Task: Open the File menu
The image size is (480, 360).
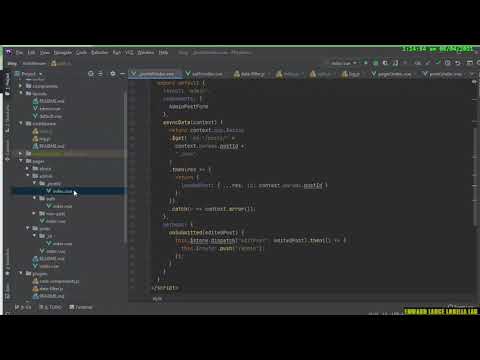Action: tap(19, 53)
